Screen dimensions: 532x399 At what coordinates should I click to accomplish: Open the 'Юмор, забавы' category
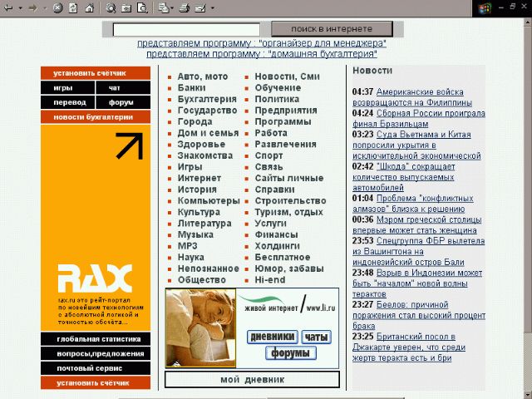pyautogui.click(x=289, y=268)
